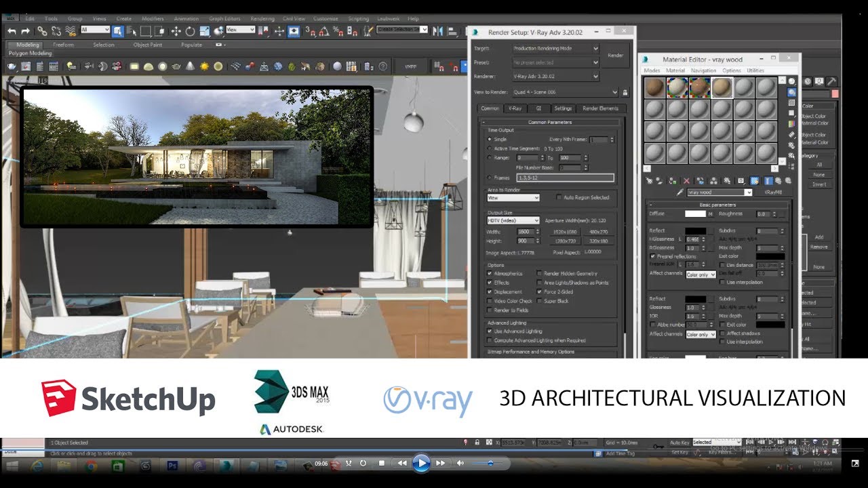Select the Frames radio button

tap(490, 177)
